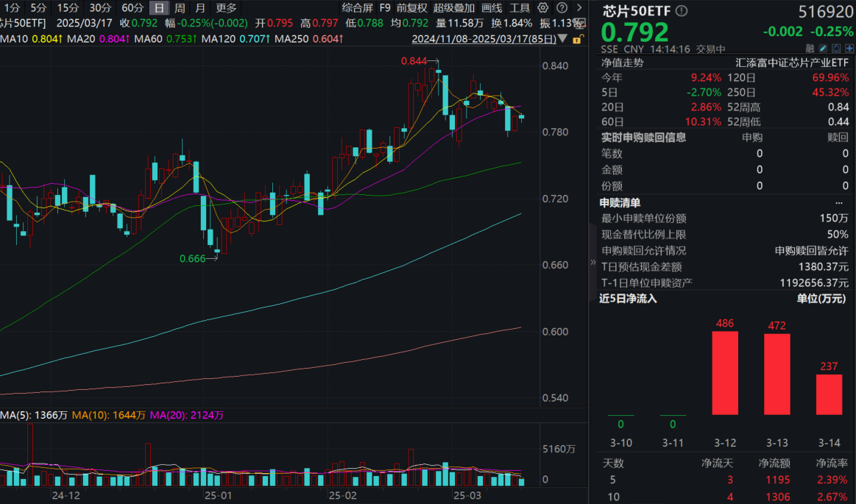Set a price alert via the bell icon
The image size is (856, 504).
click(x=836, y=48)
